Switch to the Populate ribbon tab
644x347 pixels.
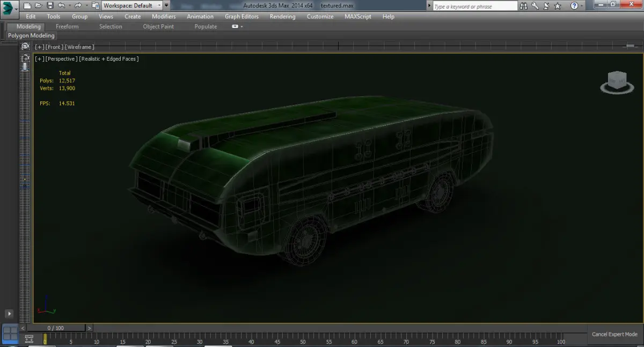(x=206, y=26)
